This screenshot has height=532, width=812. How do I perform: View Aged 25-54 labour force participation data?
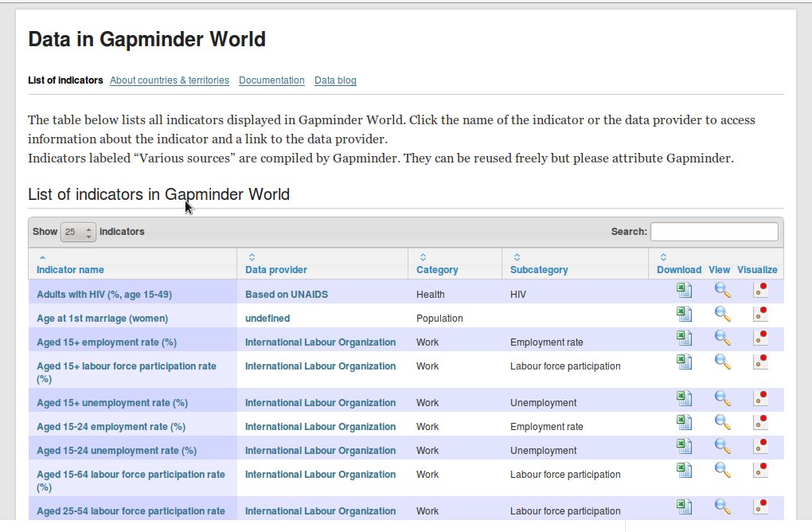click(722, 507)
